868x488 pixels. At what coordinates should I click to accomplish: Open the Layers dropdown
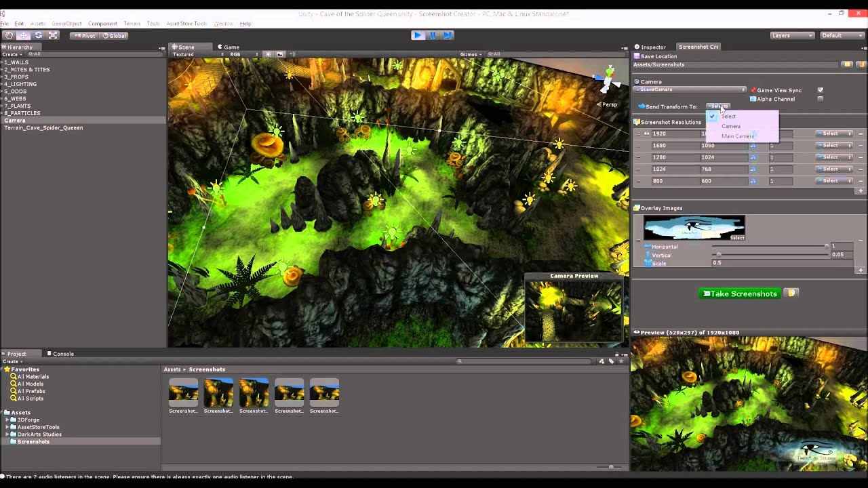792,35
